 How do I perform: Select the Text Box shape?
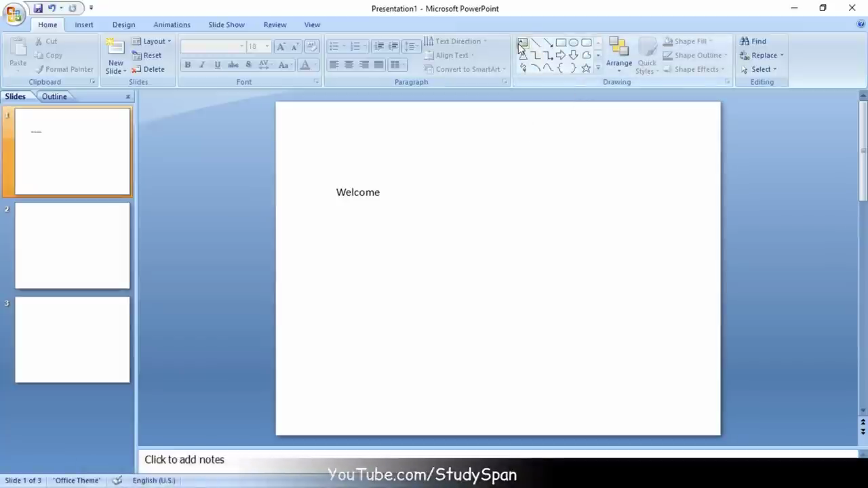tap(523, 43)
